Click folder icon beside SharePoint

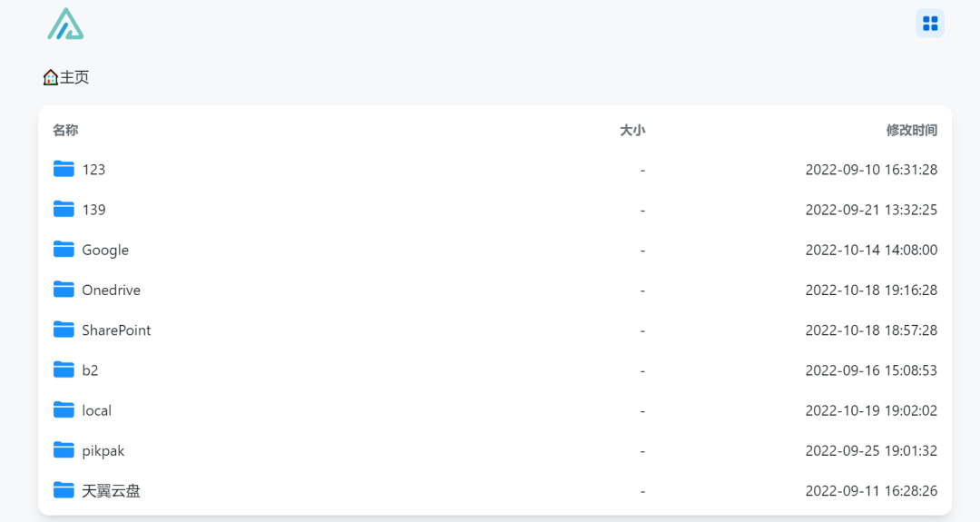(x=64, y=330)
